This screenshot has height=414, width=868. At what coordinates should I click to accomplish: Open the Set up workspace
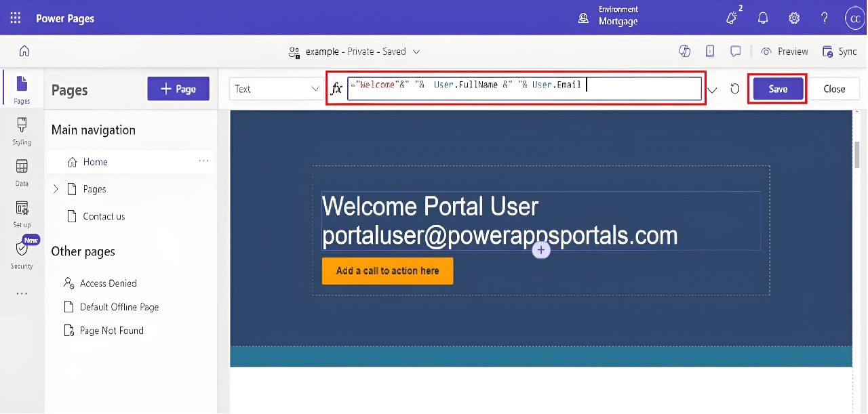[22, 213]
